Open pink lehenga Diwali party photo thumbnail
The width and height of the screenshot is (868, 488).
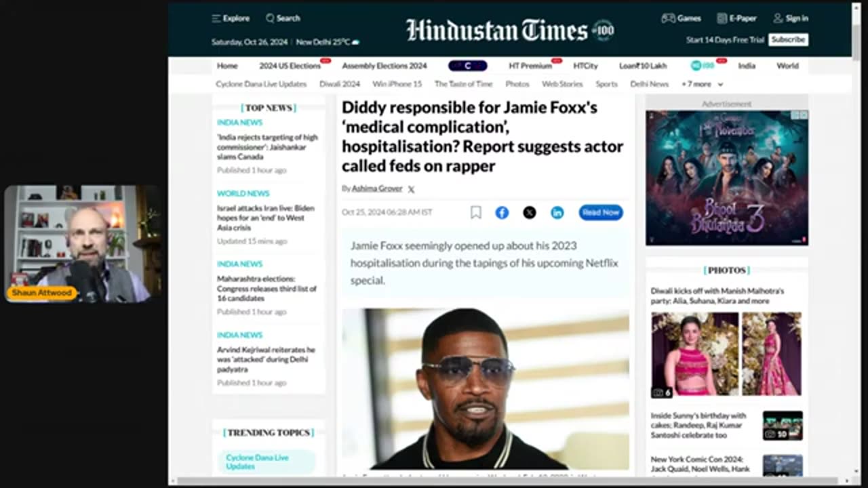pyautogui.click(x=726, y=353)
